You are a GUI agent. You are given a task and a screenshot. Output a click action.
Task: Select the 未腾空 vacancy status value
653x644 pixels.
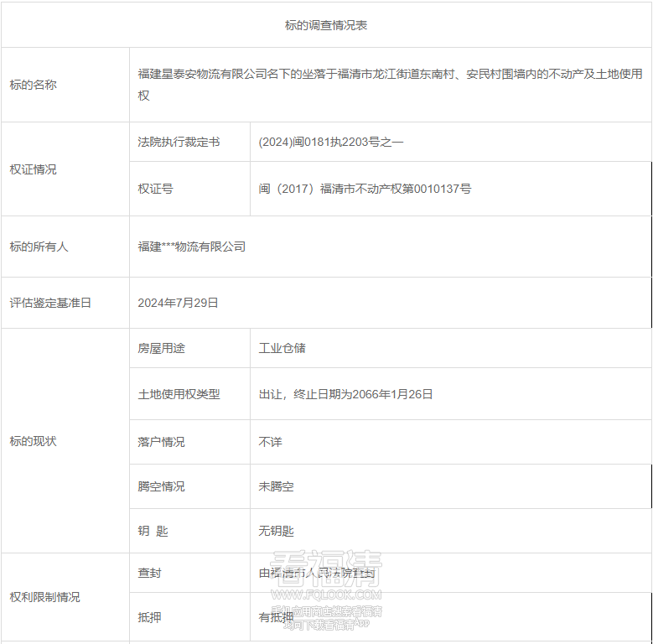point(277,486)
